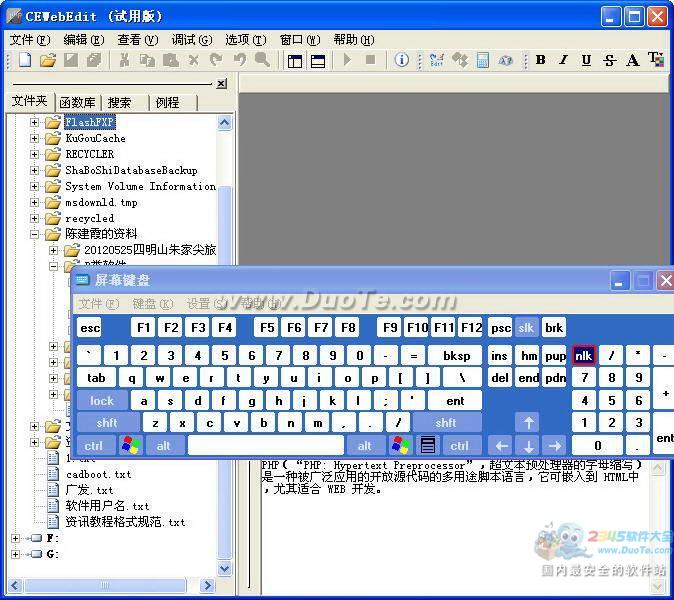Toggle left shft key on keyboard
Viewport: 674px width, 600px height.
click(108, 423)
